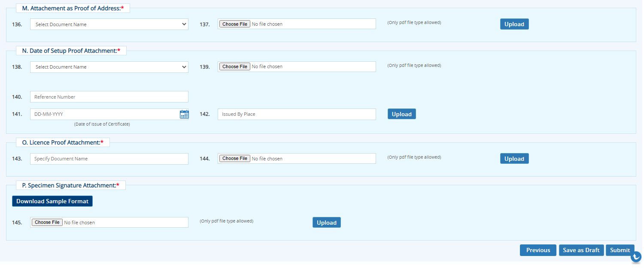644x268 pixels.
Task: Upload the Specimen Signature file
Action: (326, 223)
